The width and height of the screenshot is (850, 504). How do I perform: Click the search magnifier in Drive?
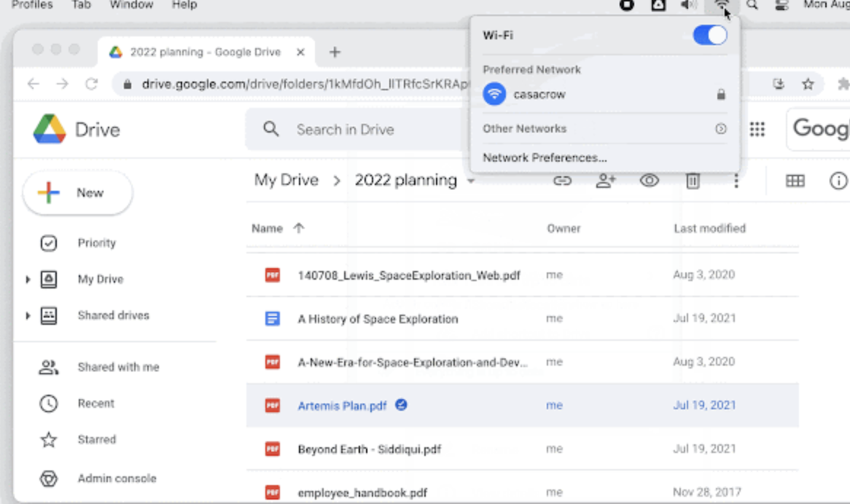pos(270,129)
